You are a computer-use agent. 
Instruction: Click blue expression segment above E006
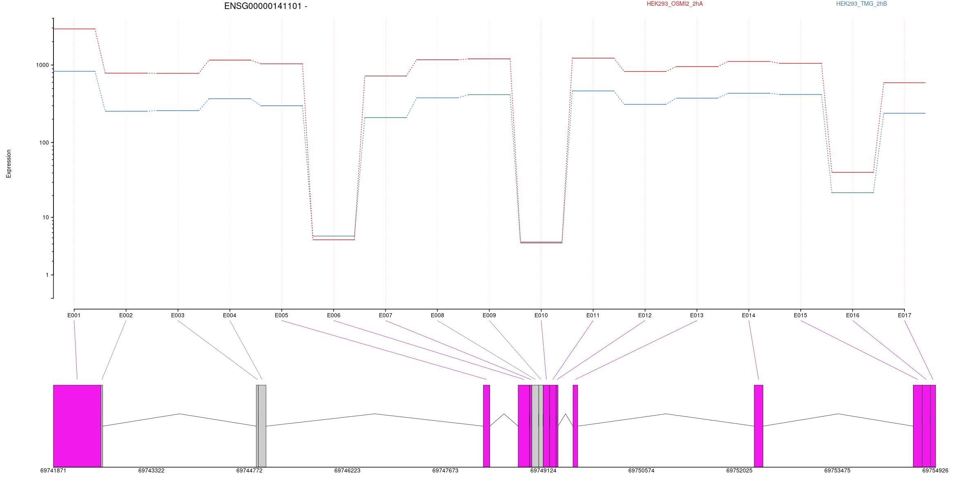tap(334, 236)
